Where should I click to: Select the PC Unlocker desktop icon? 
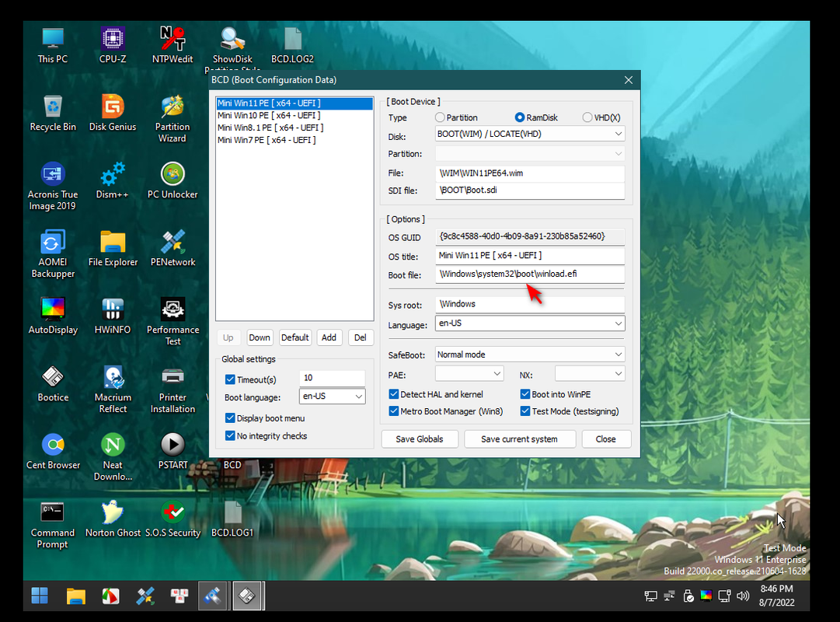coord(173,180)
